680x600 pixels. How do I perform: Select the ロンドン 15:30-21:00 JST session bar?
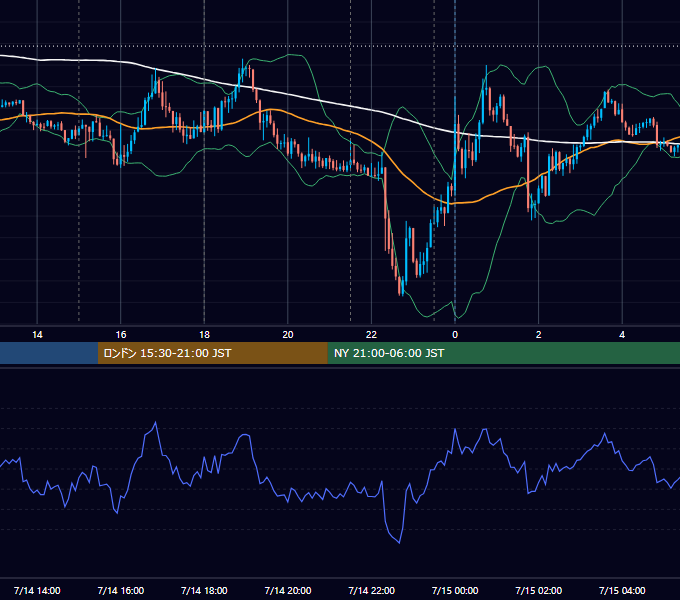click(x=212, y=353)
